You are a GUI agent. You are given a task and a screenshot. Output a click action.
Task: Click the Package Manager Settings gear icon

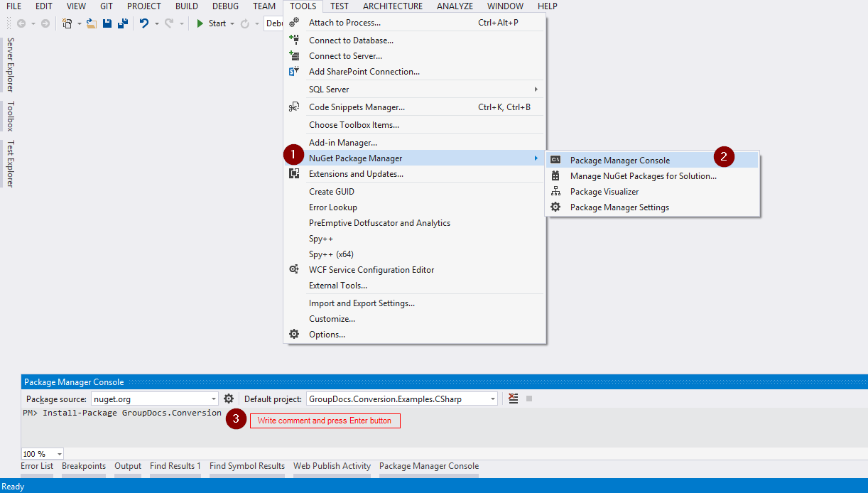[x=556, y=207]
